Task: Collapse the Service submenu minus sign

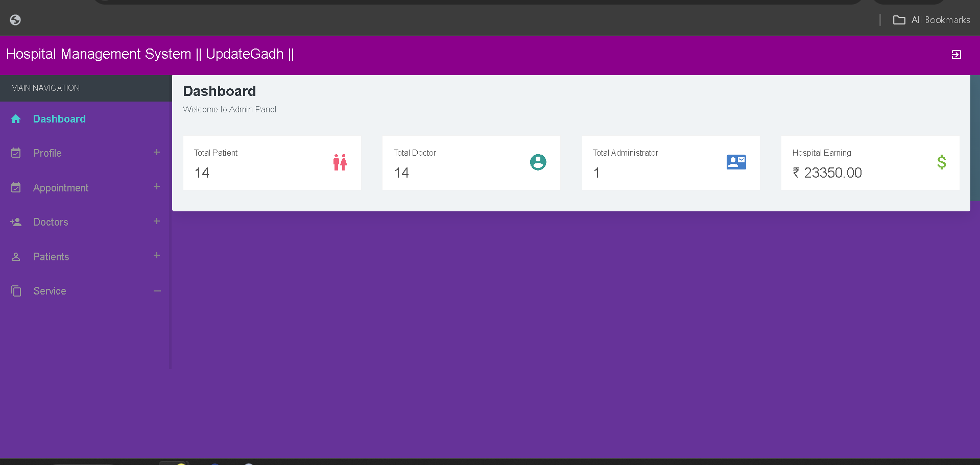Action: pos(157,291)
